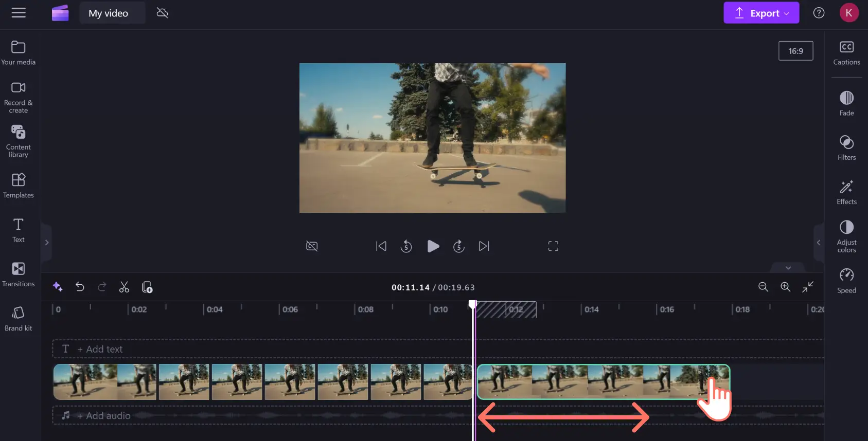Play the video preview
Viewport: 868px width, 441px height.
click(x=433, y=246)
